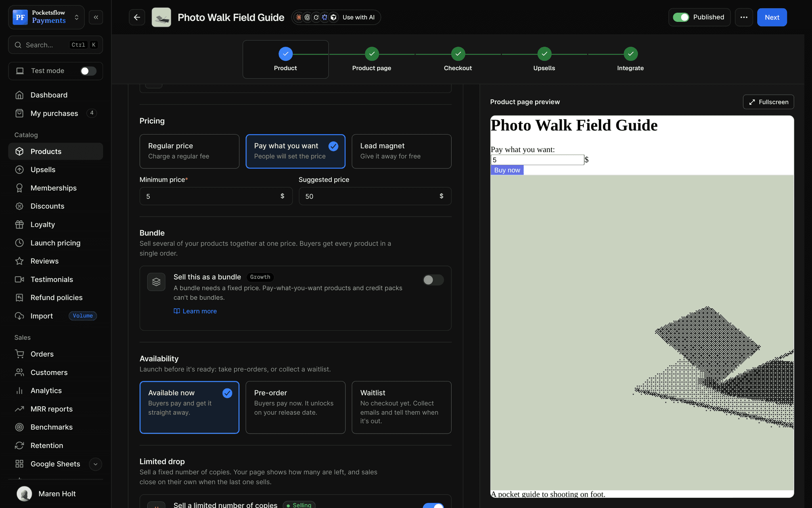Viewport: 812px width, 508px height.
Task: Click Buy now in the preview
Action: [x=507, y=170]
